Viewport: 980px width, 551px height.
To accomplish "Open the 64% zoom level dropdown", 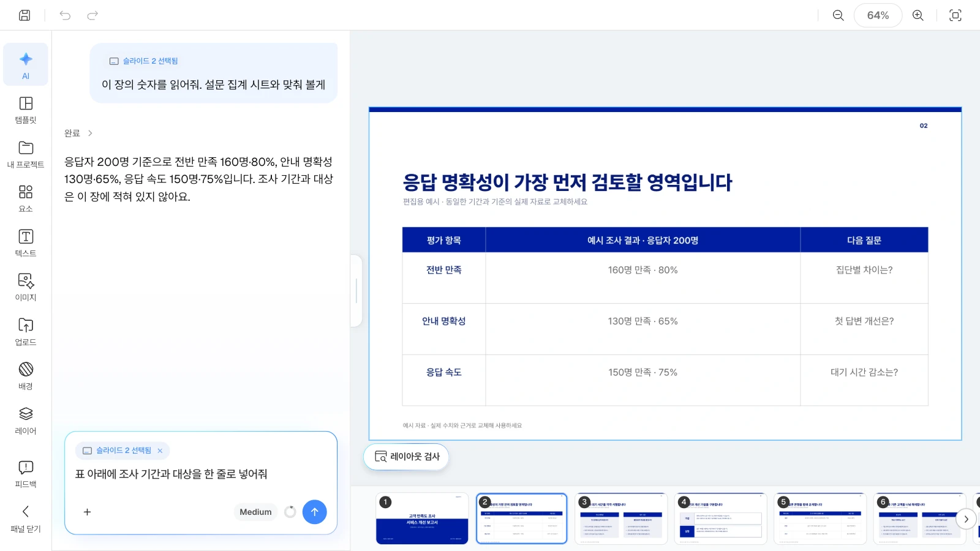I will 878,15.
